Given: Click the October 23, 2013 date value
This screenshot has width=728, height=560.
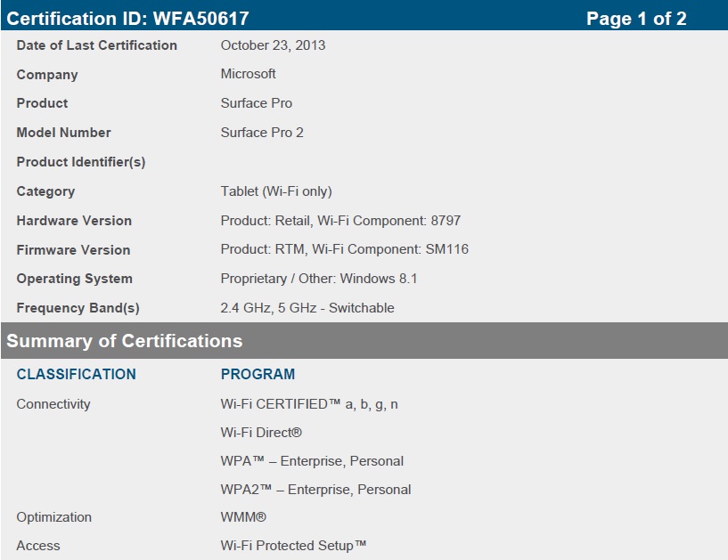Looking at the screenshot, I should [270, 45].
